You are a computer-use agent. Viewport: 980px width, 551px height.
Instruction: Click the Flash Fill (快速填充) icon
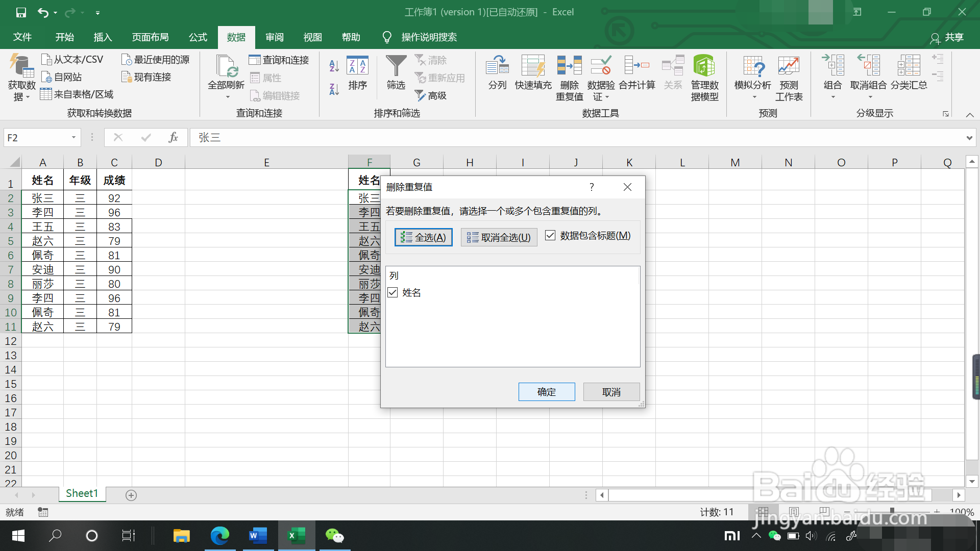[x=533, y=66]
